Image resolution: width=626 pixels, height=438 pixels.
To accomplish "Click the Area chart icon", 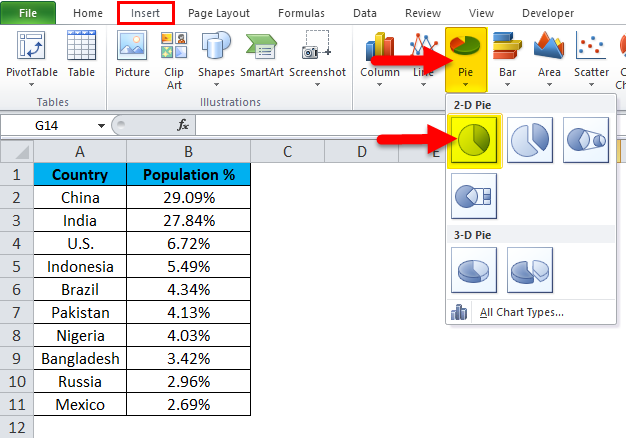I will click(549, 45).
